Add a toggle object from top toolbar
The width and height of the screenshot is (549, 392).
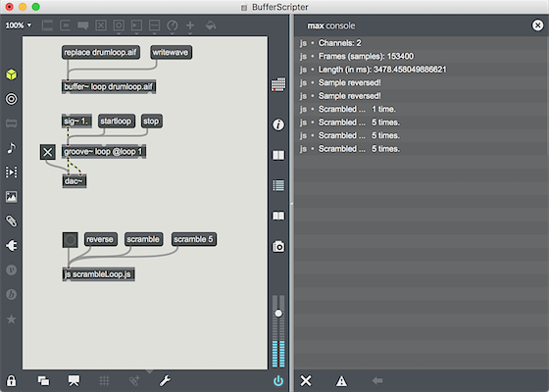click(x=101, y=25)
